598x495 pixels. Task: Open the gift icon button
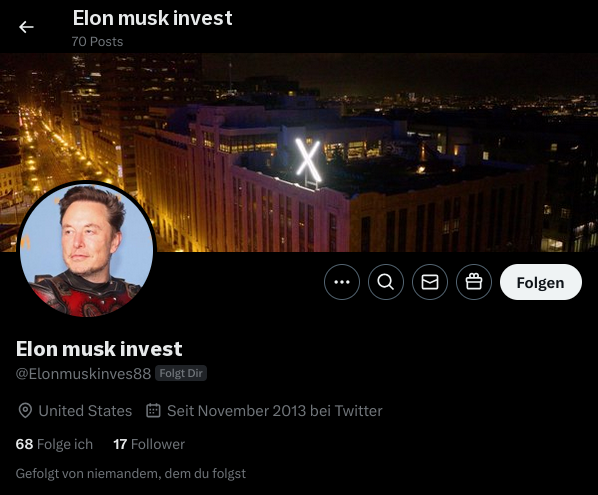coord(474,282)
